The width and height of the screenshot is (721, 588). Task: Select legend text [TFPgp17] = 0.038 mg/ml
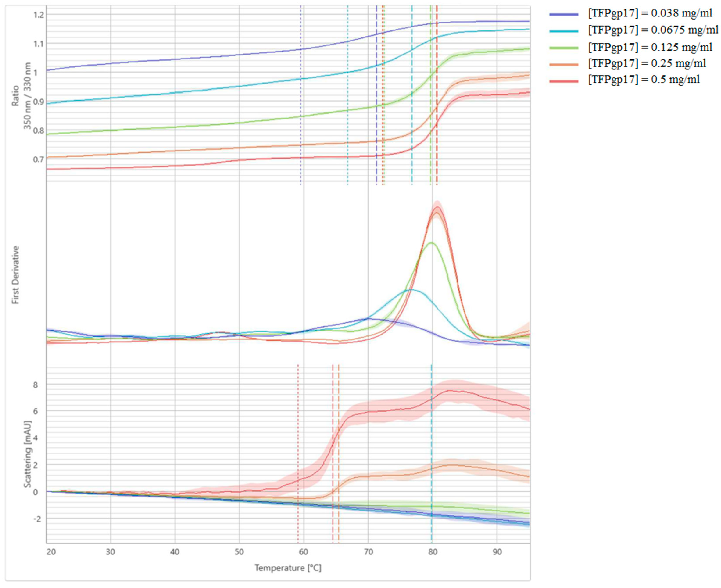650,14
